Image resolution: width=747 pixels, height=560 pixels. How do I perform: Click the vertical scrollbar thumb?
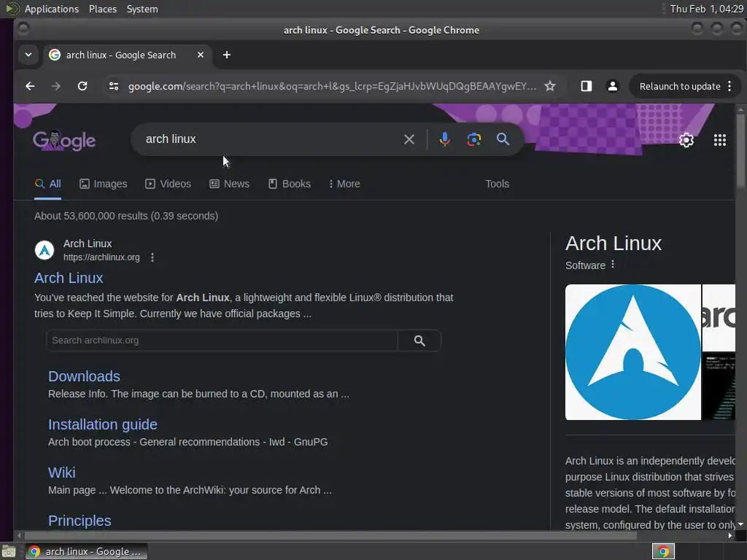[x=740, y=152]
